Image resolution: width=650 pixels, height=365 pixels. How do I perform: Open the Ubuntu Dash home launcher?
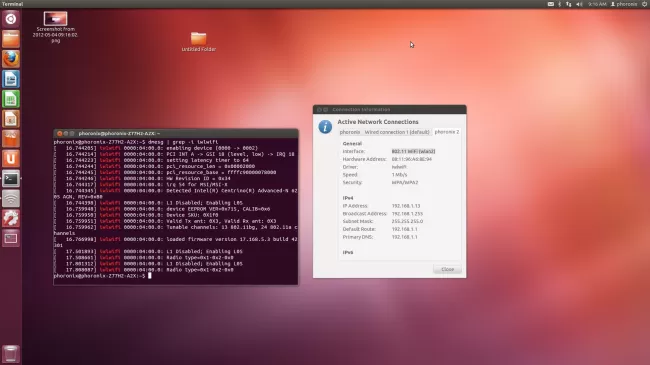click(x=11, y=19)
